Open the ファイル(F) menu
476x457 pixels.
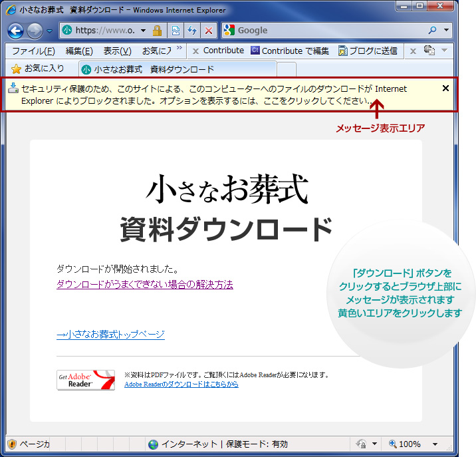point(33,51)
